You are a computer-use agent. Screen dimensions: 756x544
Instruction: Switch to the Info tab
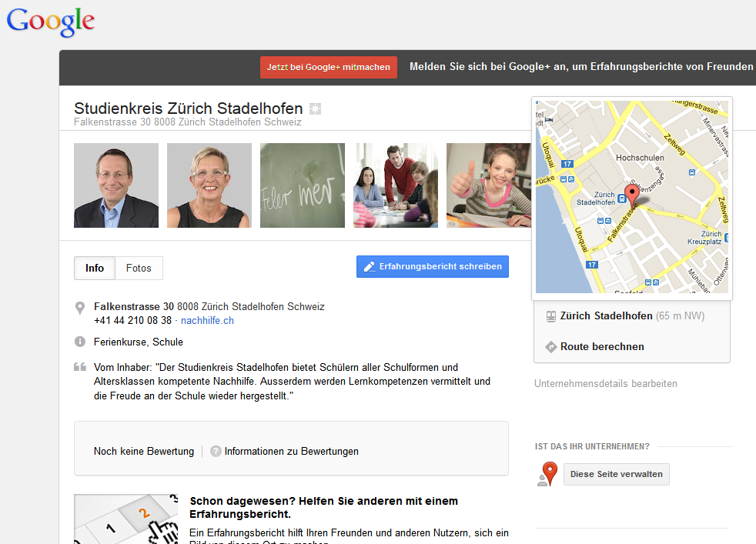[95, 268]
